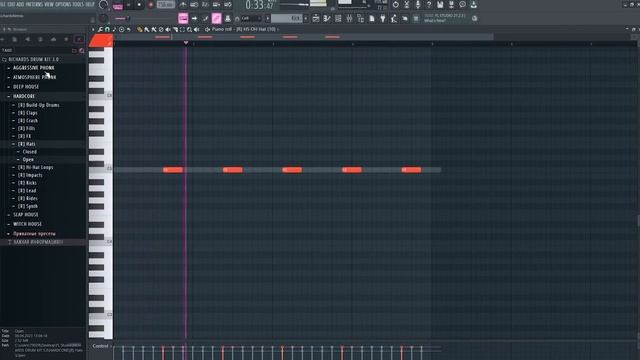
Task: Open the mixer icon
Action: [349, 18]
